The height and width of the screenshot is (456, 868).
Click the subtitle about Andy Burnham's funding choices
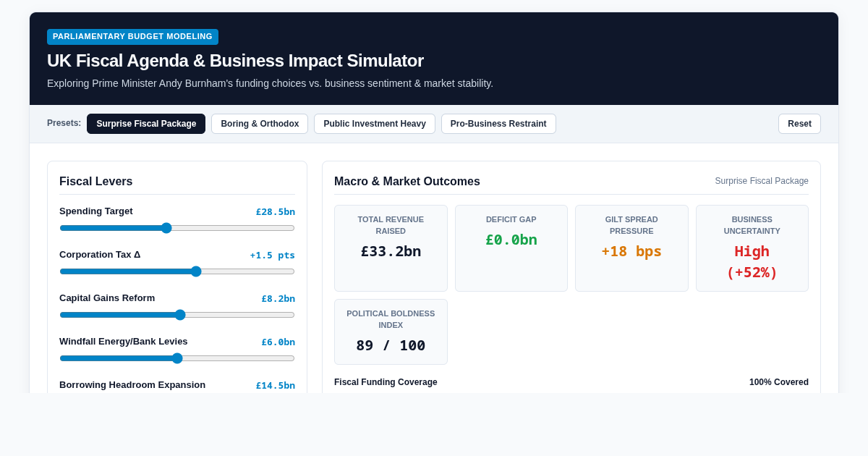click(x=270, y=83)
